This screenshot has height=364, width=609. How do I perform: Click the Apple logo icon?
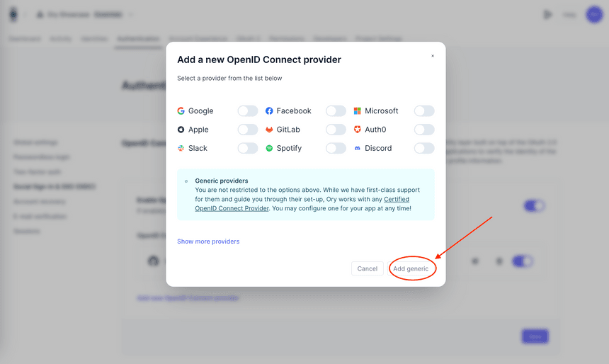(181, 130)
